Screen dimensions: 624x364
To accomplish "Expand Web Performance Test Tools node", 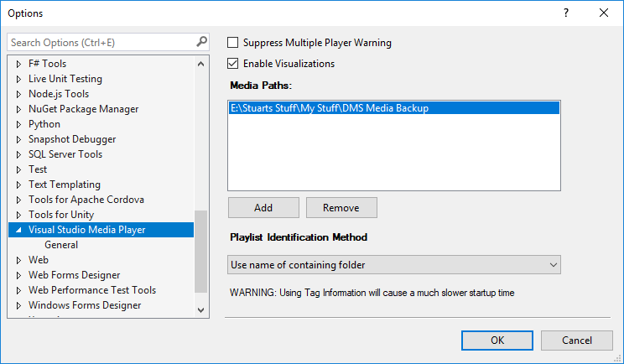I will pyautogui.click(x=18, y=290).
